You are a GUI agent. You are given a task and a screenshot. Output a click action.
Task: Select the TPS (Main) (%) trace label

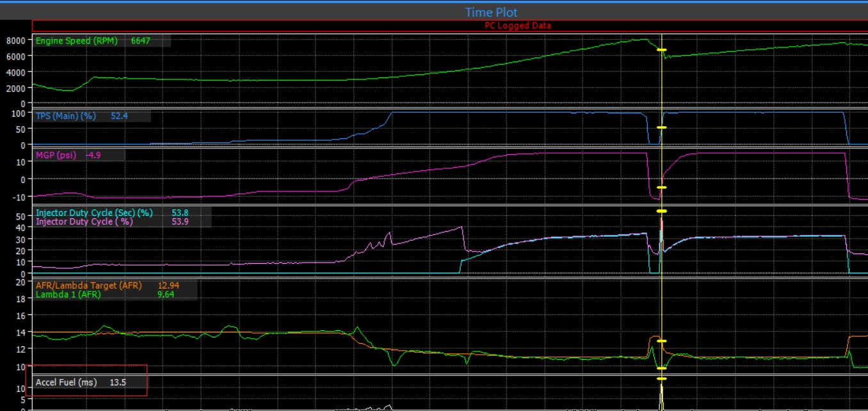(x=65, y=116)
